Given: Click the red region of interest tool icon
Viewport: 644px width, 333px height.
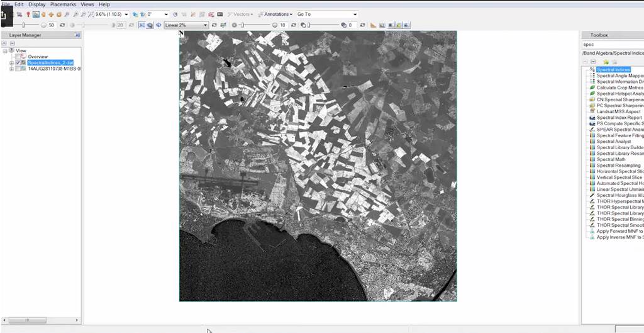Looking at the screenshot, I should [x=212, y=14].
